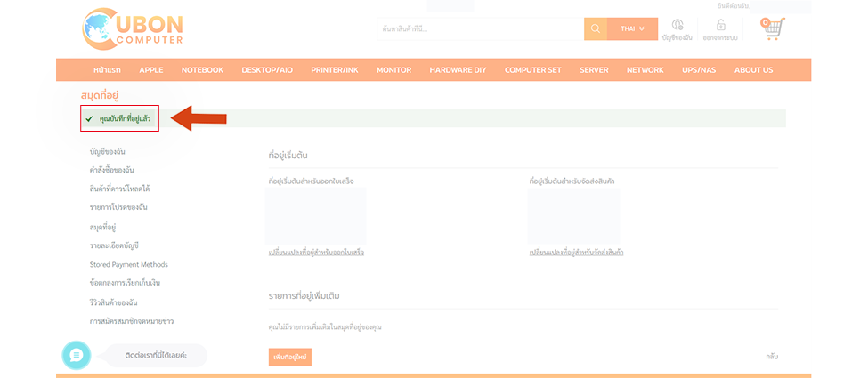Click change default billing address link
The height and width of the screenshot is (378, 868).
[316, 253]
